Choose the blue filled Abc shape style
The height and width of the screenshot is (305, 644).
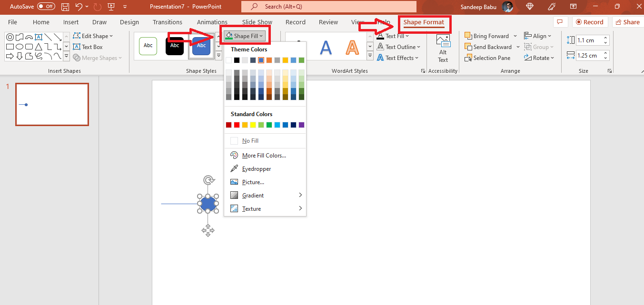[x=201, y=46]
